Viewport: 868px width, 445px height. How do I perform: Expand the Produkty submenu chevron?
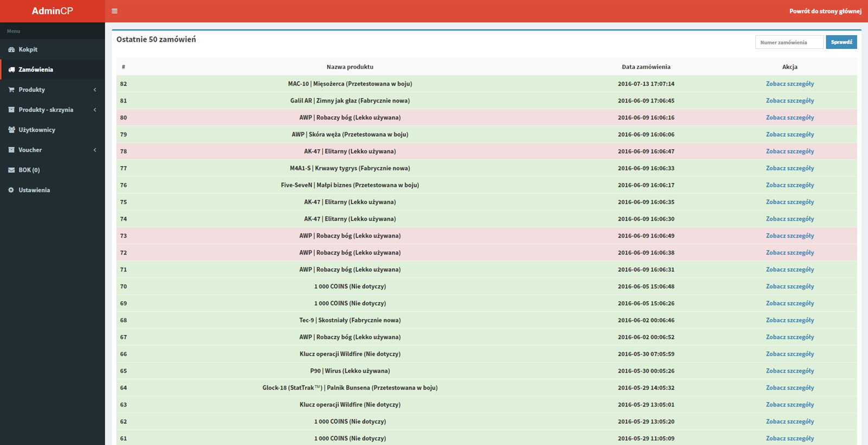95,90
